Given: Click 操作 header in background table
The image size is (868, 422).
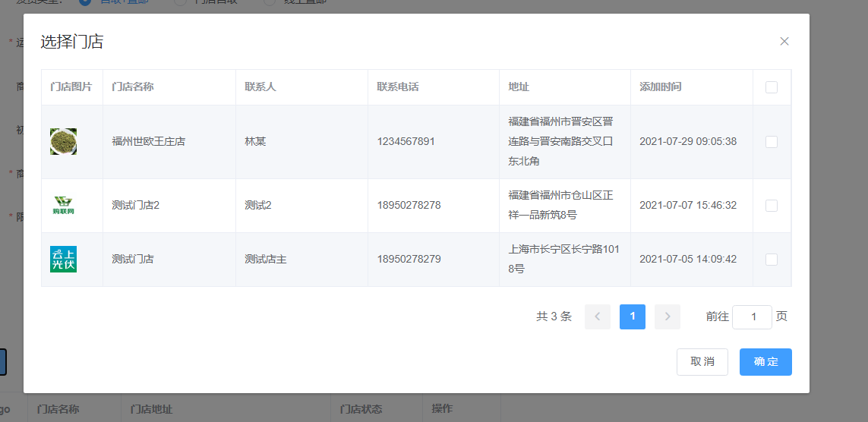Looking at the screenshot, I should click(442, 409).
